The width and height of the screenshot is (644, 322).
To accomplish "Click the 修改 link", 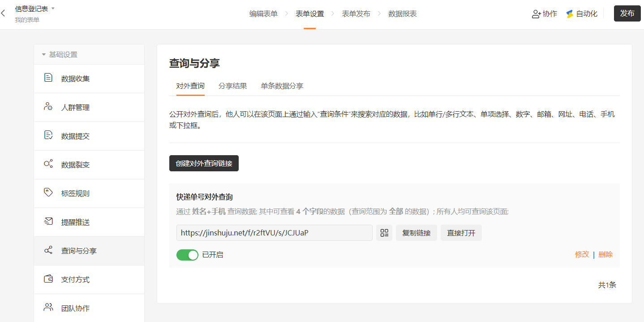I will 582,254.
